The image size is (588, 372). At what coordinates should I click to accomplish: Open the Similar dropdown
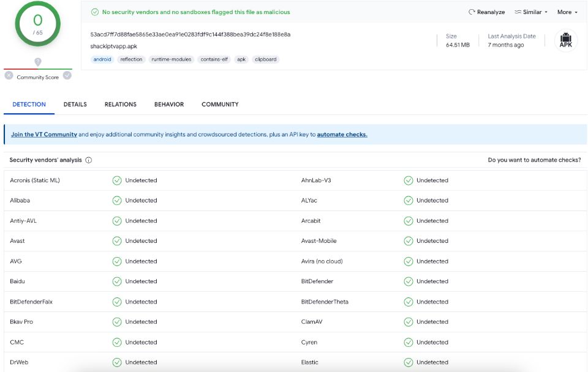tap(530, 12)
